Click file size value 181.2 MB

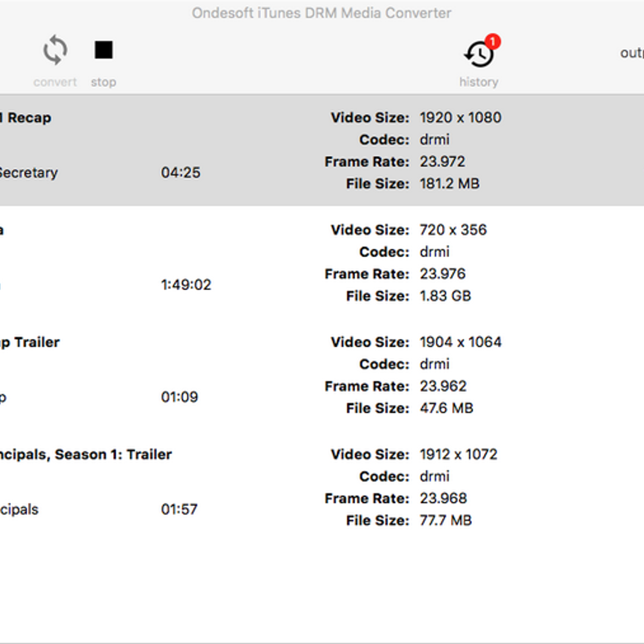coord(450,184)
